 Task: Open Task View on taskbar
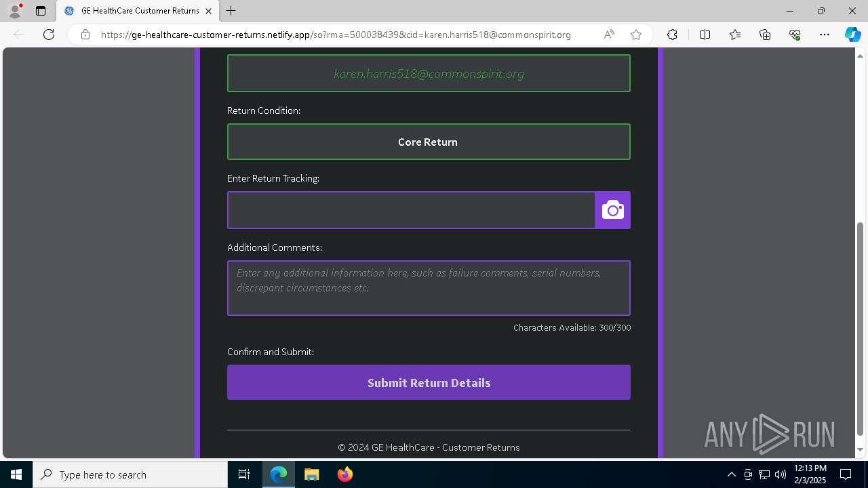(x=244, y=474)
